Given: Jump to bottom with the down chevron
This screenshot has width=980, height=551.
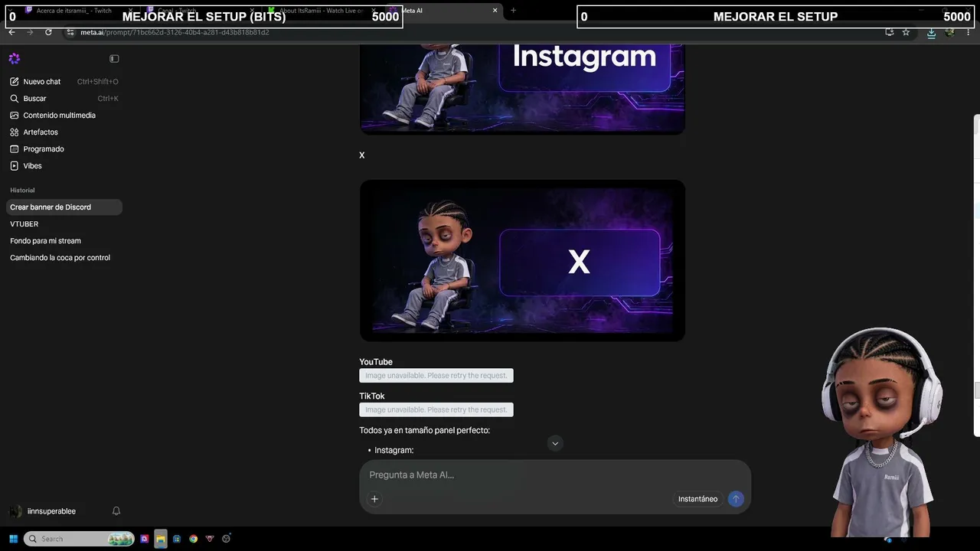Looking at the screenshot, I should (x=556, y=443).
